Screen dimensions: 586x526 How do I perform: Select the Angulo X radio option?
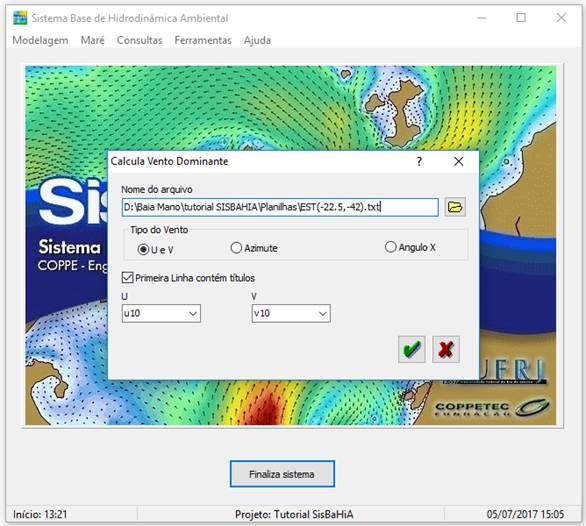tap(410, 247)
